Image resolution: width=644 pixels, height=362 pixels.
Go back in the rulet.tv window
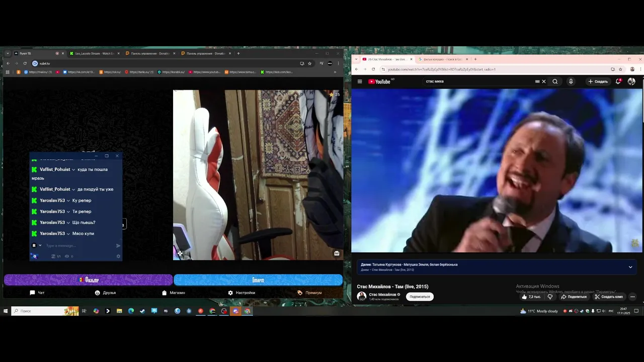pos(8,63)
